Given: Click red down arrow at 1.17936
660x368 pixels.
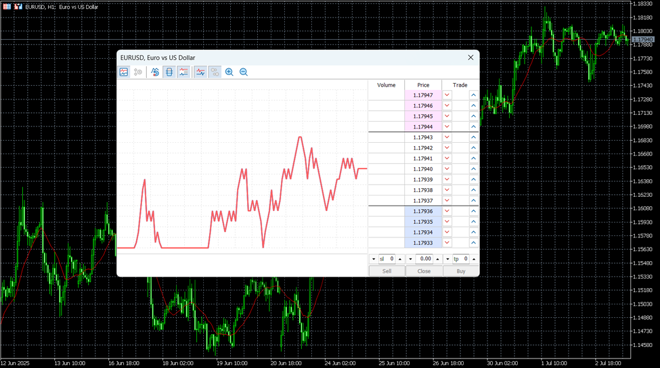Looking at the screenshot, I should (447, 211).
